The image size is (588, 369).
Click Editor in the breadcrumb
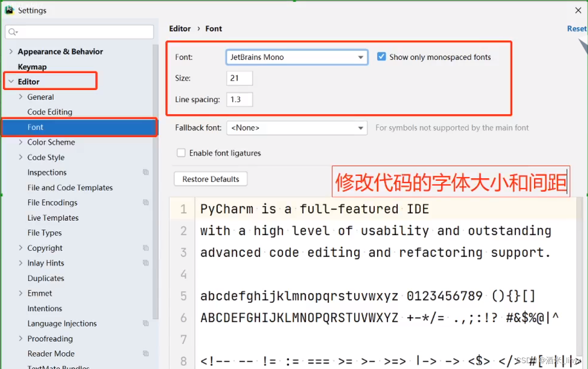pos(180,29)
